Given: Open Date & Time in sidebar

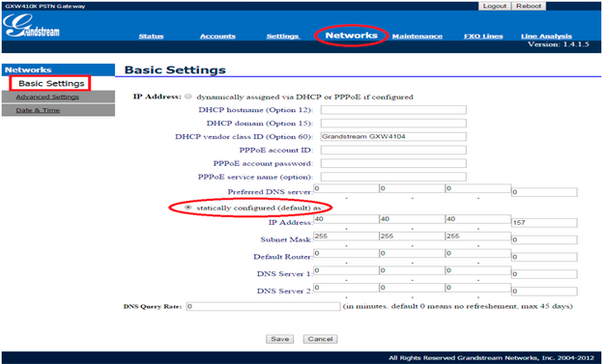Looking at the screenshot, I should coord(38,110).
